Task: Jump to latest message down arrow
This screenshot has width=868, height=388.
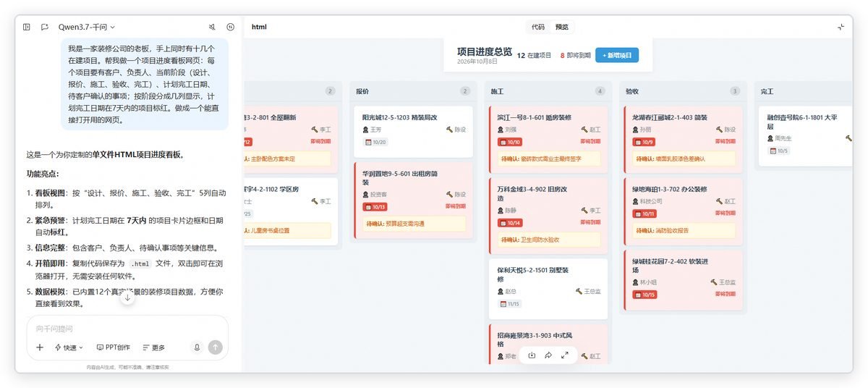Action: (x=127, y=298)
